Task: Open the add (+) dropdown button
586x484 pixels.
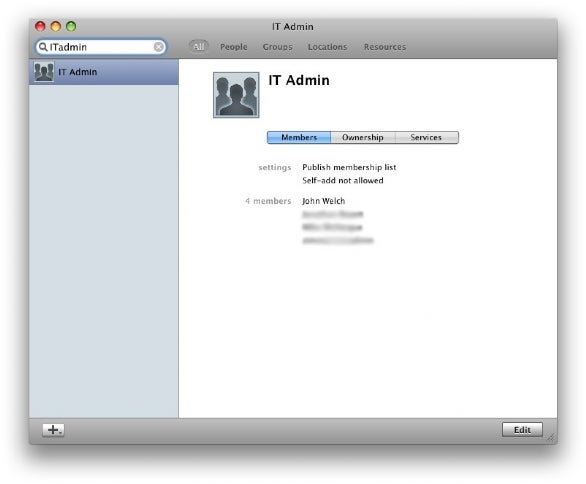Action: point(53,430)
